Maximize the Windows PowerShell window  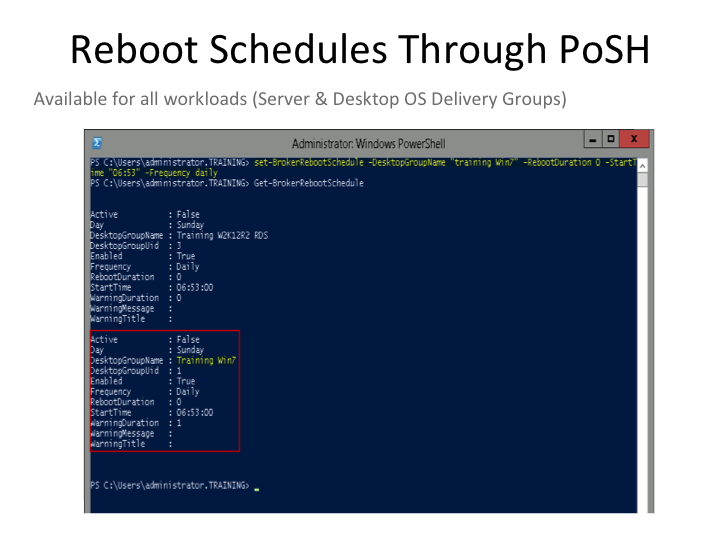pos(611,139)
